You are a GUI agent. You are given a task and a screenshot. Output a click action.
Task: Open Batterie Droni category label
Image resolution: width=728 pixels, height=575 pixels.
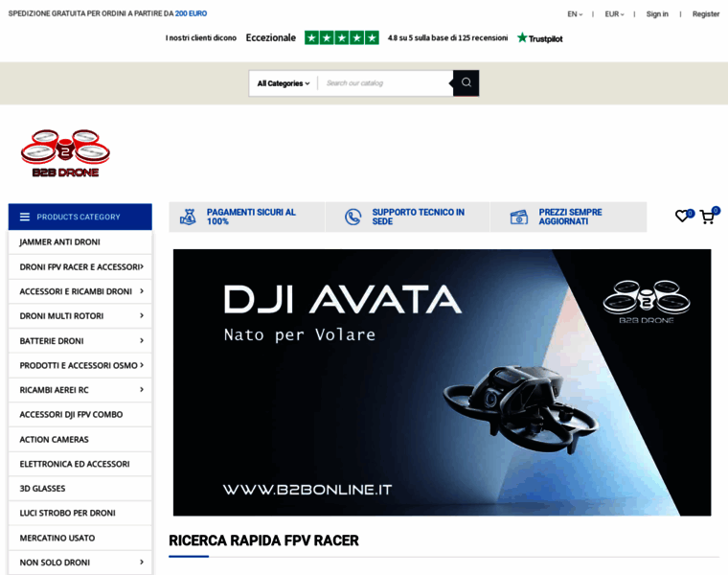pyautogui.click(x=52, y=341)
